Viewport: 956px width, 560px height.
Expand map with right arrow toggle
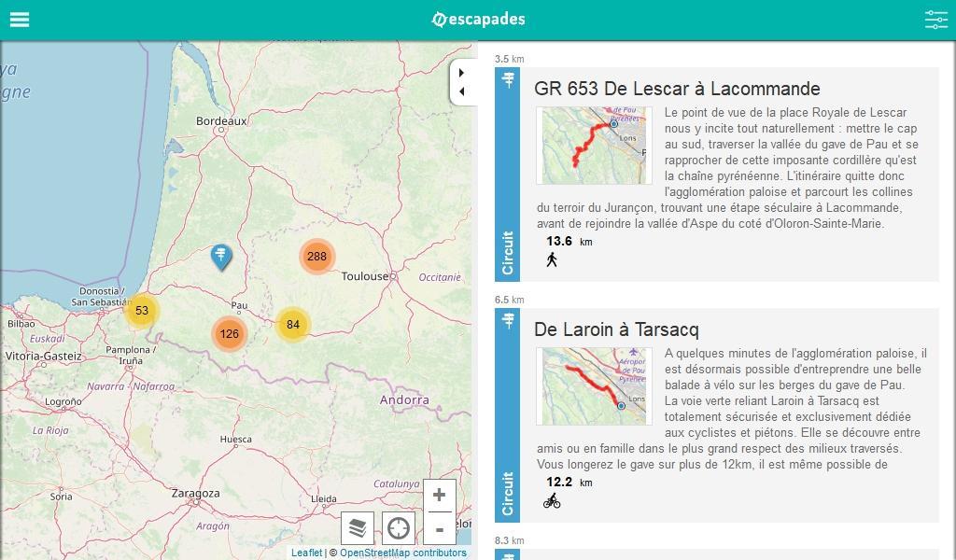(461, 73)
